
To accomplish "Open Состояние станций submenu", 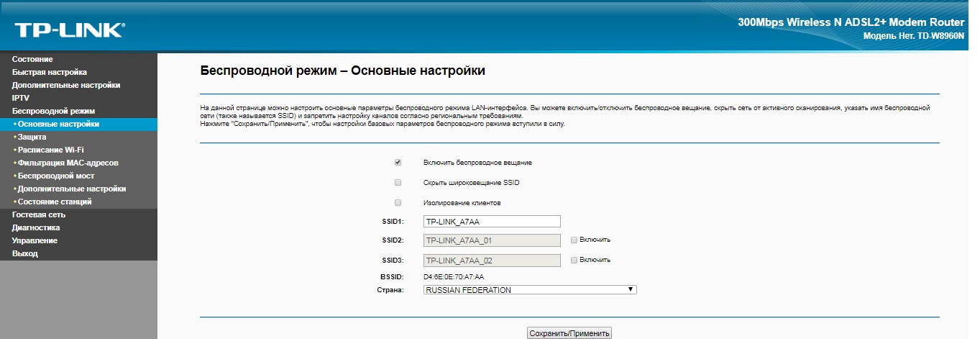I will [x=55, y=202].
